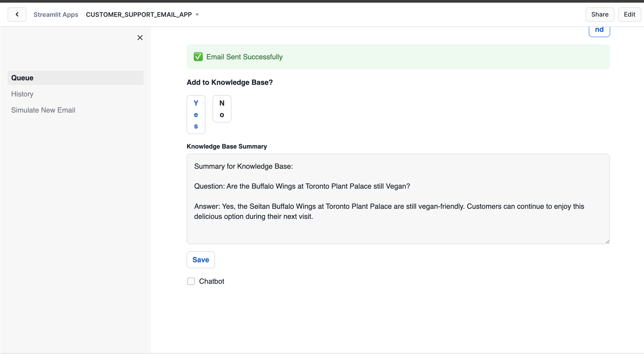The height and width of the screenshot is (354, 644).
Task: Click the back arrow icon
Action: (x=17, y=15)
